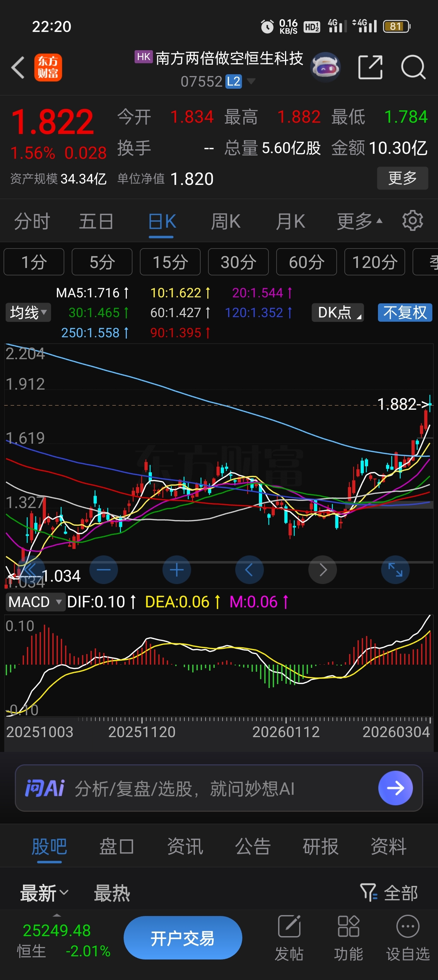Select the 5分 interval

102,262
